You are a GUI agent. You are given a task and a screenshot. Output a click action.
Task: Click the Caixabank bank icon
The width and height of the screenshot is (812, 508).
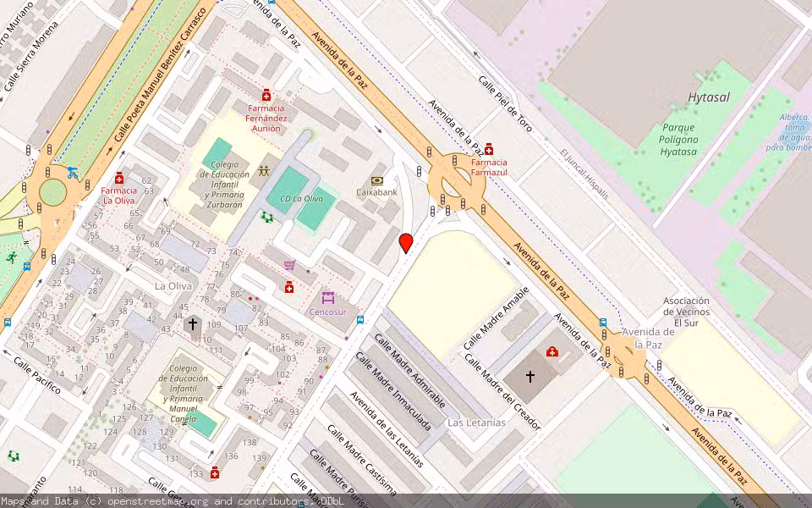[x=377, y=180]
